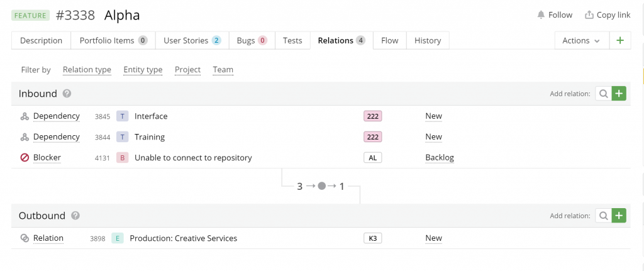Click the search icon in Inbound section
The width and height of the screenshot is (644, 271).
click(603, 94)
